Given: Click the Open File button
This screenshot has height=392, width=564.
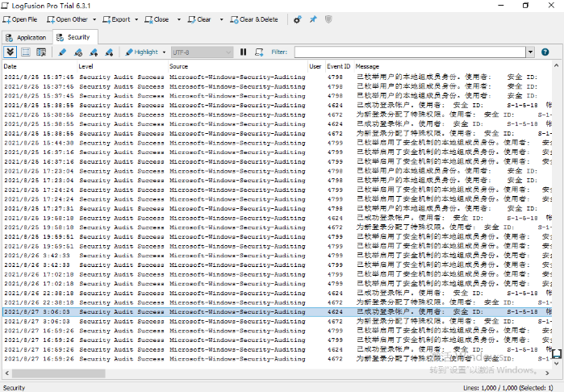Looking at the screenshot, I should coord(20,19).
